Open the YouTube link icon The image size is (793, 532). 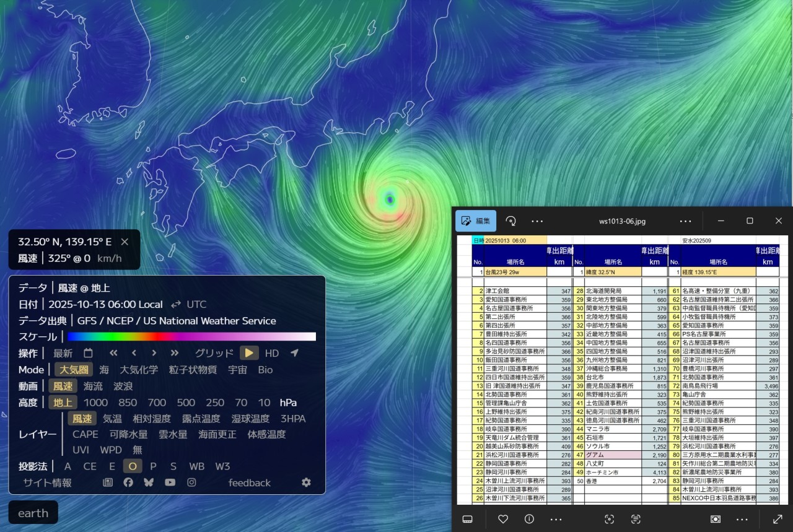(170, 482)
